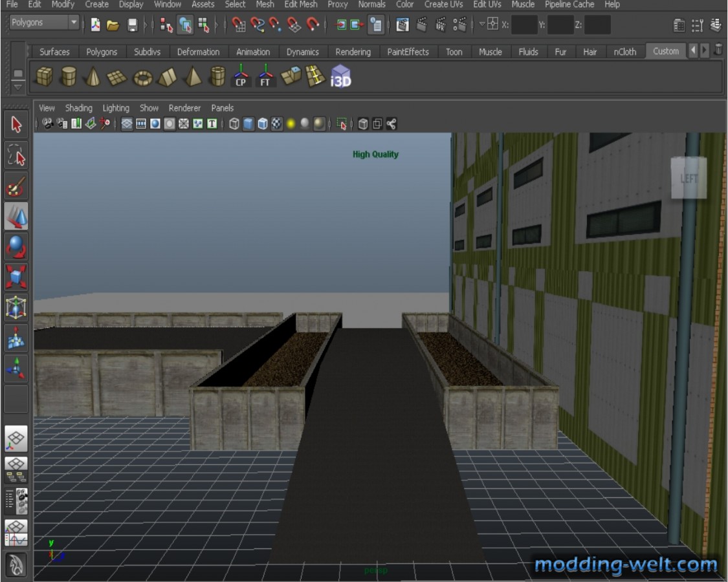
Task: Show the Channel Box with its icon
Action: [x=716, y=25]
